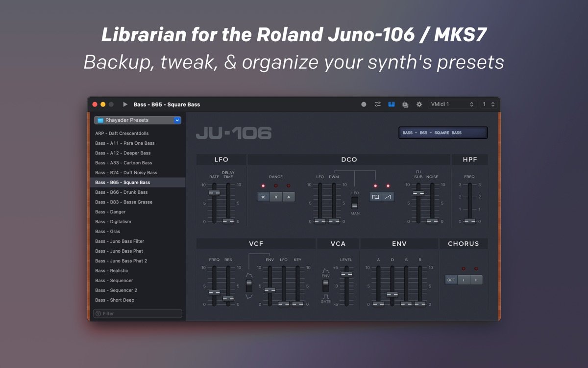Select the sawtooth waveform icon in DCO
The image size is (588, 368).
[x=388, y=196]
